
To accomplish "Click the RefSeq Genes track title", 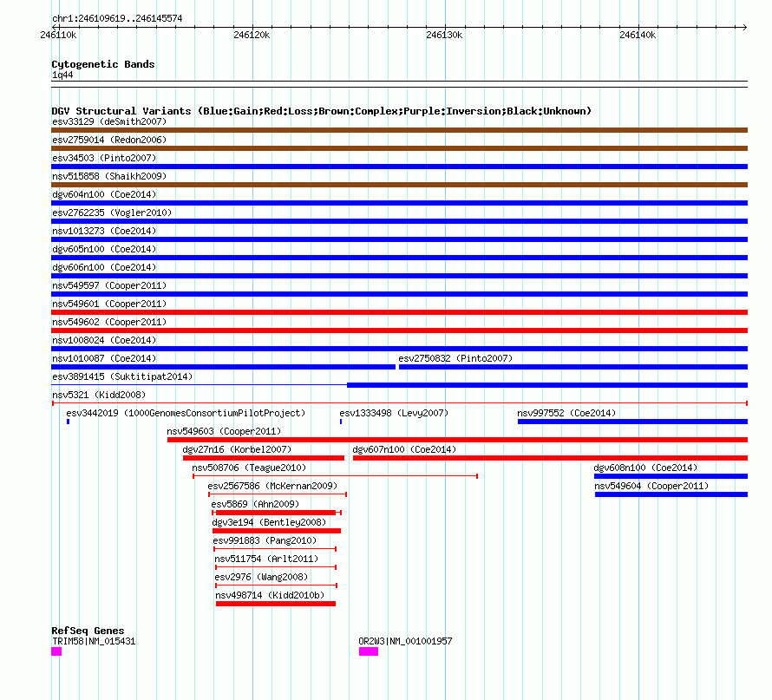I will click(88, 631).
